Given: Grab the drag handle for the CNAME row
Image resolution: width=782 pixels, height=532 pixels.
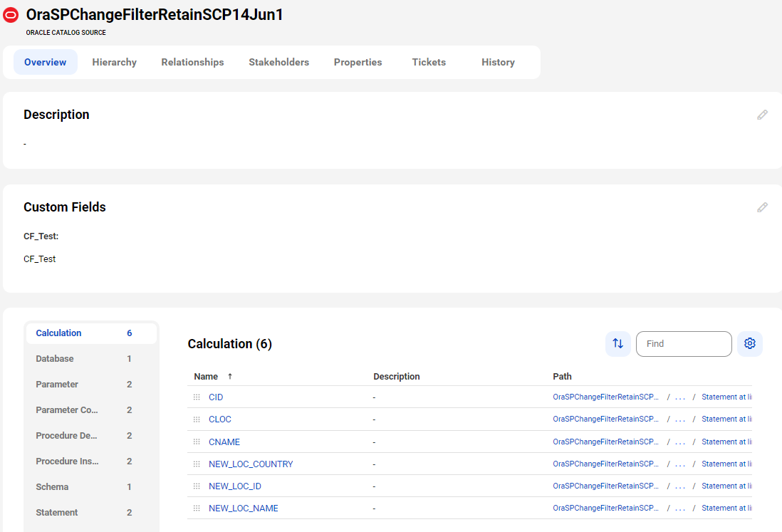Looking at the screenshot, I should [197, 442].
